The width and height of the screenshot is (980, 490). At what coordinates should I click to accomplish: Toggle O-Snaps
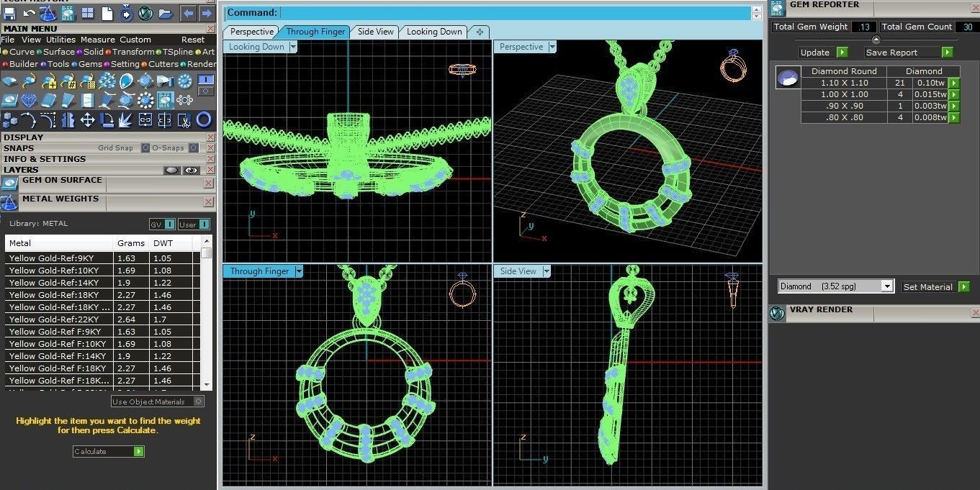192,148
